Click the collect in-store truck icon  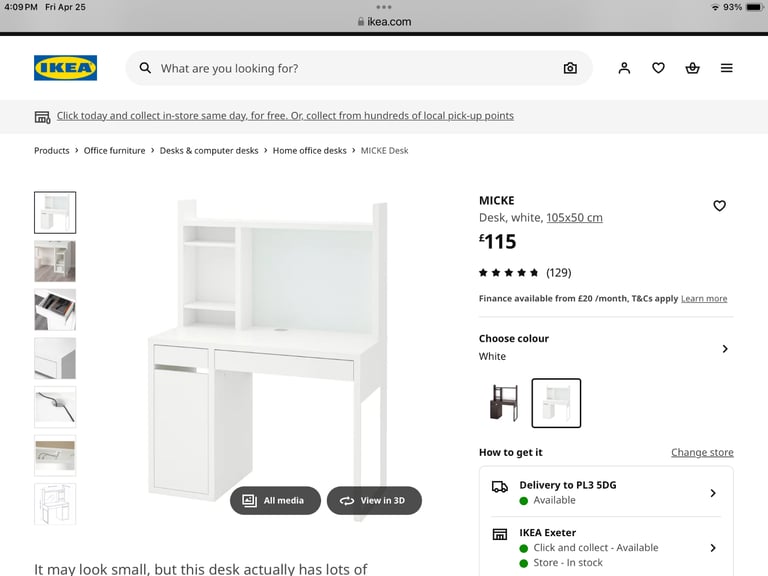pos(42,117)
